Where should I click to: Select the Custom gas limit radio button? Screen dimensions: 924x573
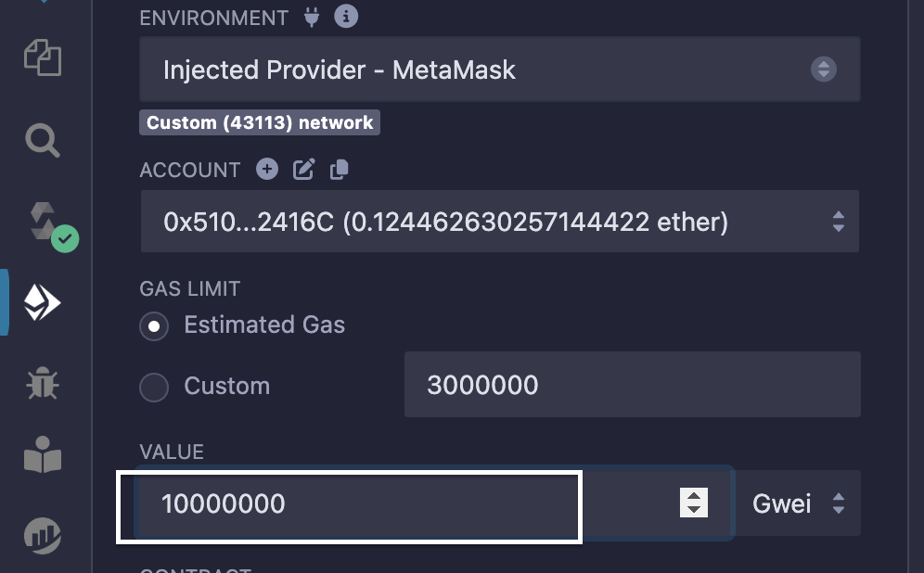coord(154,387)
